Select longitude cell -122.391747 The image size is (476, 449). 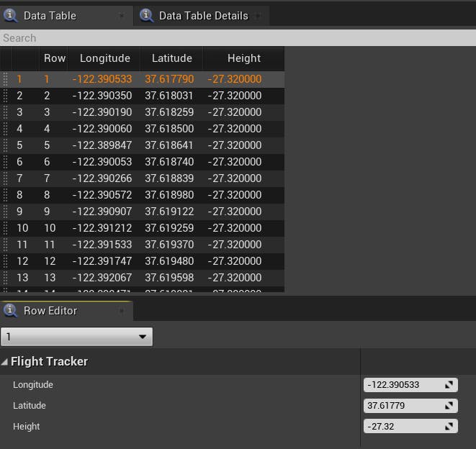[102, 261]
